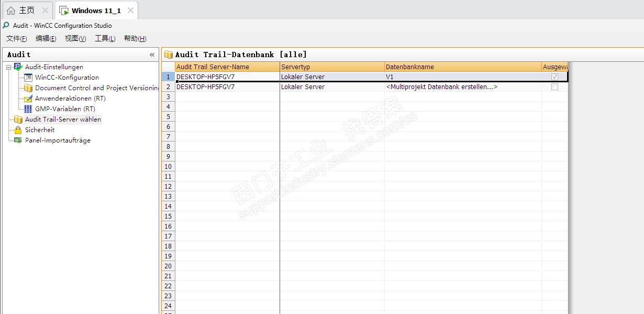644x314 pixels.
Task: Select Anwenderaktionen (RT) in the tree
Action: click(x=70, y=99)
